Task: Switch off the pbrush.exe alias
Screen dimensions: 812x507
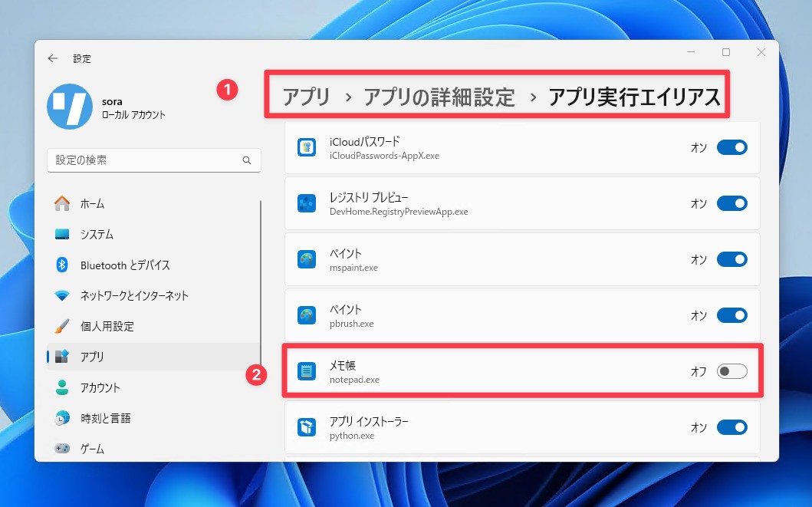Action: pyautogui.click(x=731, y=315)
